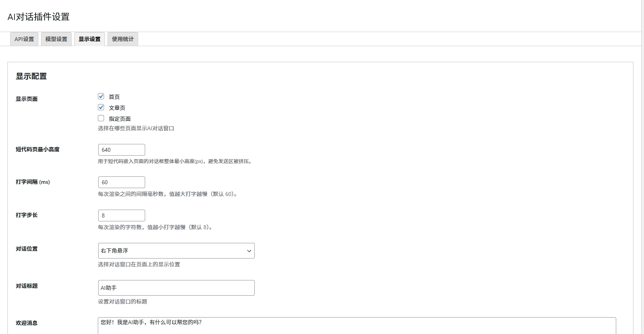Select the 显示设置 tab
The image size is (644, 334).
pyautogui.click(x=90, y=39)
